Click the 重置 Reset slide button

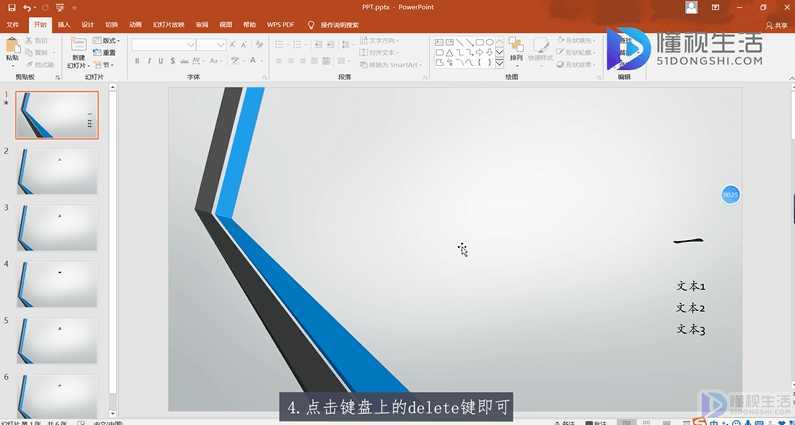click(x=104, y=53)
